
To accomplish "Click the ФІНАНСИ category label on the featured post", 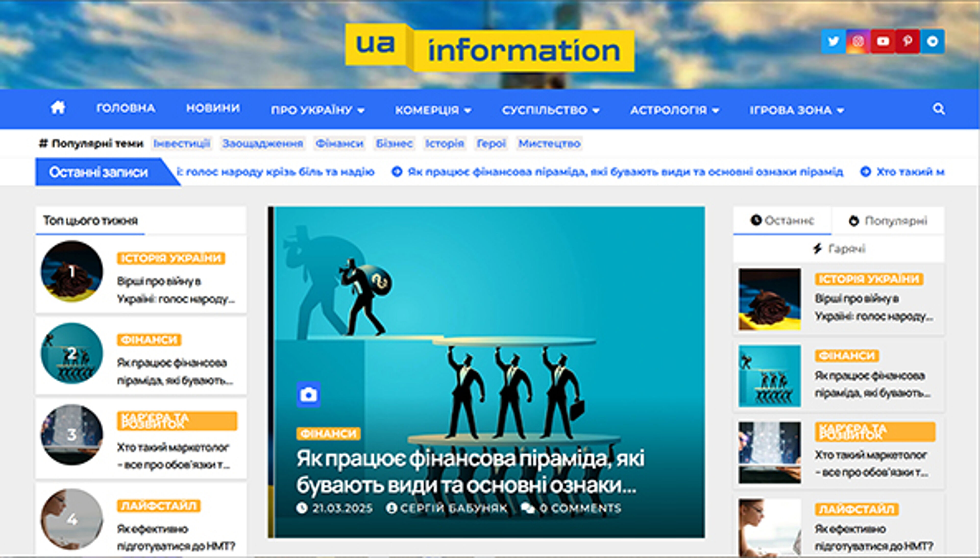I will pos(329,433).
